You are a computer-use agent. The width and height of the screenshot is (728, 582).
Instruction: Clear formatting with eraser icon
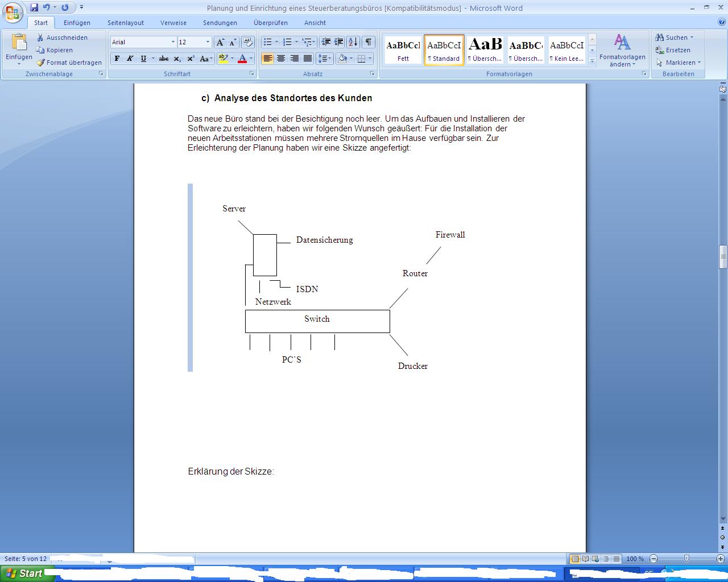248,42
